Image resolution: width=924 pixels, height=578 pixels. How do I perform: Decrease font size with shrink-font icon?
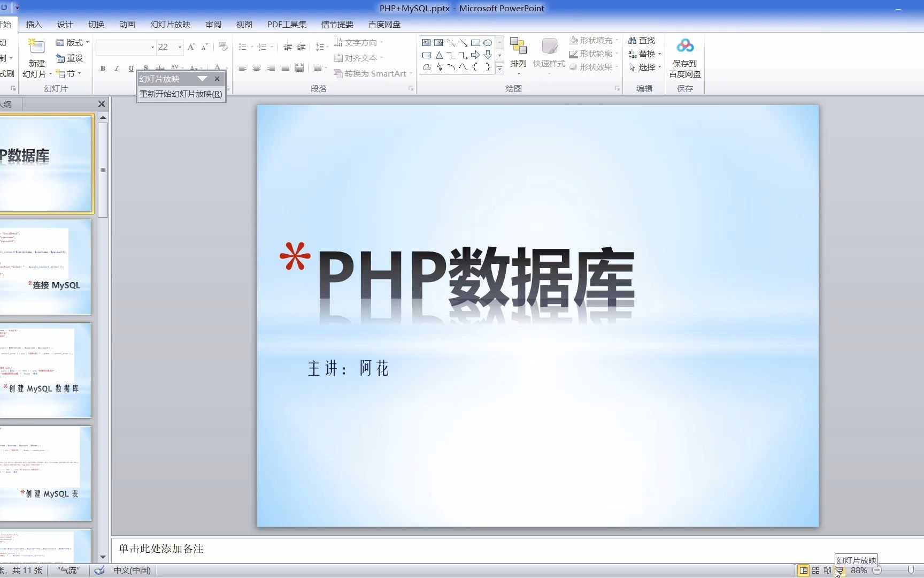(204, 47)
